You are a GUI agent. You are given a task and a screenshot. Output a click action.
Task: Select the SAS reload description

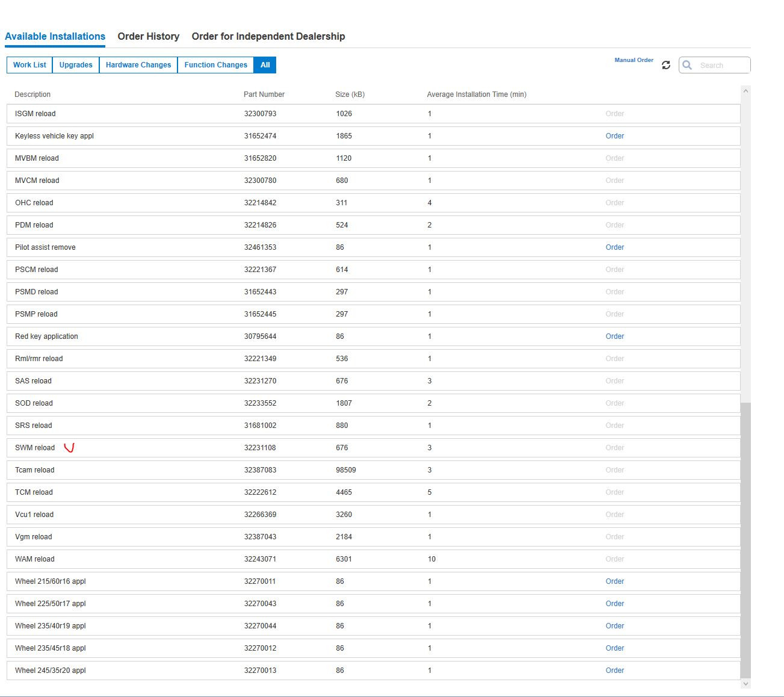coord(33,381)
